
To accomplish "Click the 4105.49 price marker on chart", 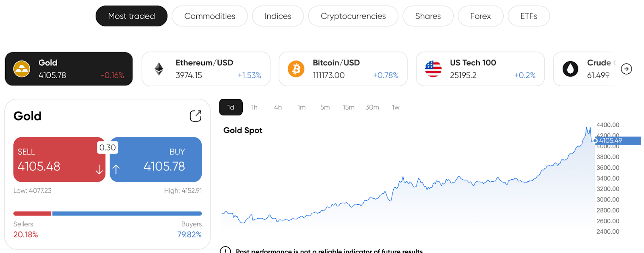I will [617, 141].
